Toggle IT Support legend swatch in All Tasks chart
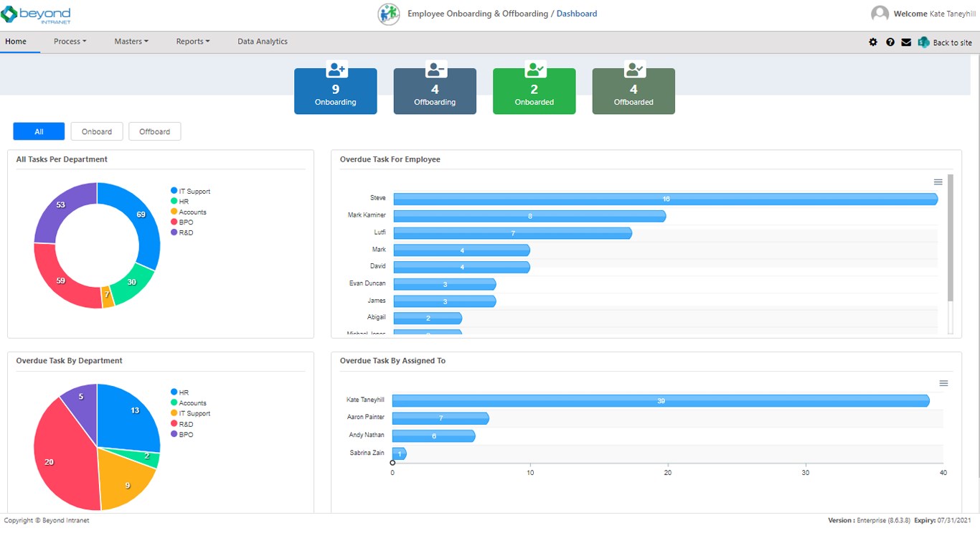 click(x=174, y=191)
